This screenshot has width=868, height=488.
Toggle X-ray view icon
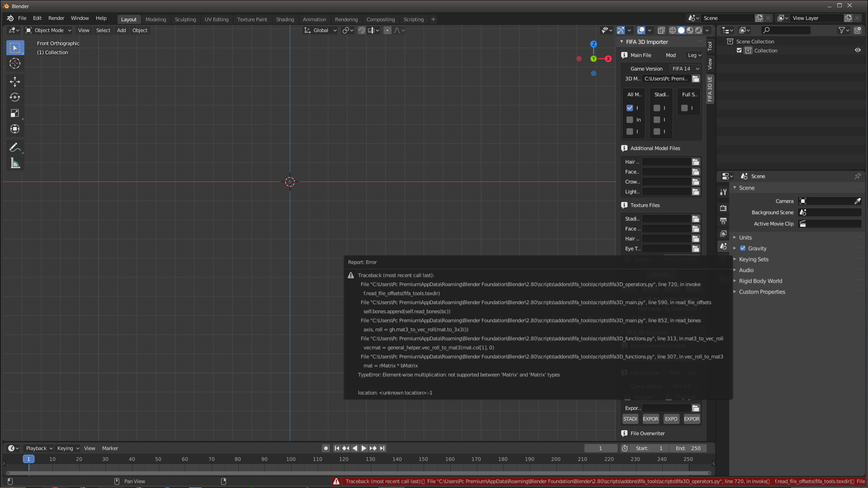661,30
